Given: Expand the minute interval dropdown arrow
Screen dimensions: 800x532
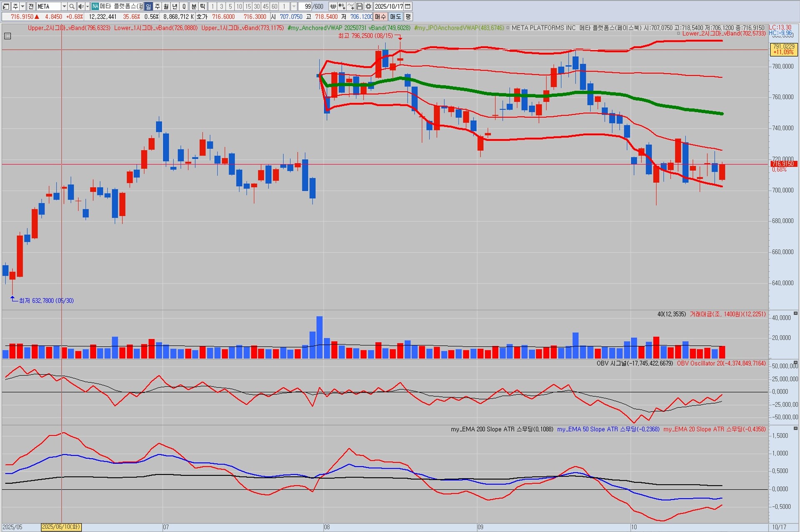Looking at the screenshot, I should [x=294, y=6].
